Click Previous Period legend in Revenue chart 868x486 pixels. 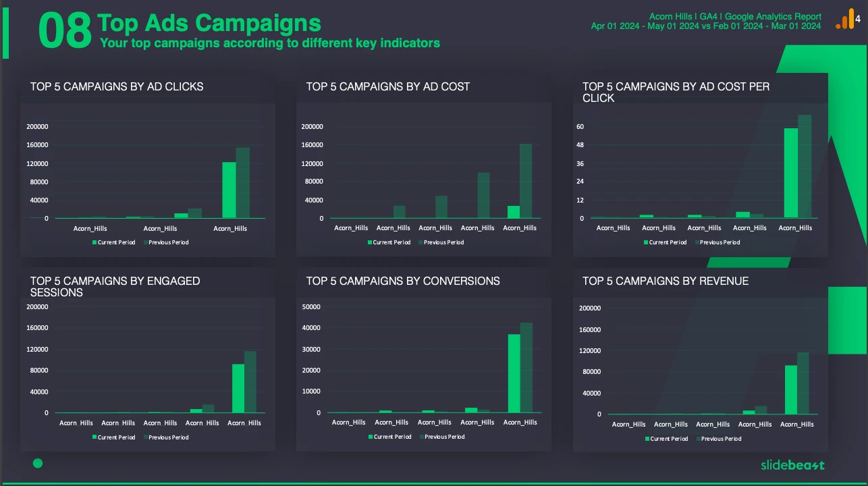(x=718, y=439)
